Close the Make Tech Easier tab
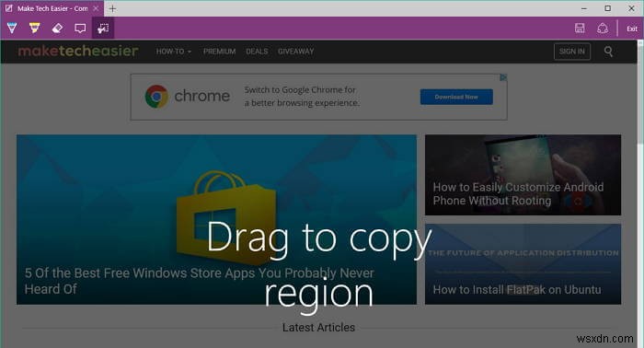The height and width of the screenshot is (348, 644). click(x=96, y=8)
